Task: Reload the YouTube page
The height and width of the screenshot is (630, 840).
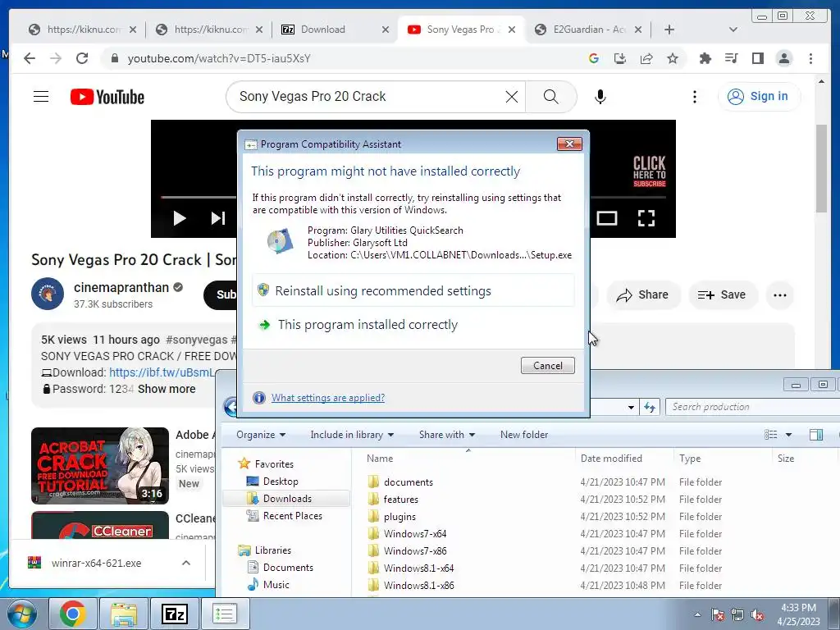Action: [82, 58]
